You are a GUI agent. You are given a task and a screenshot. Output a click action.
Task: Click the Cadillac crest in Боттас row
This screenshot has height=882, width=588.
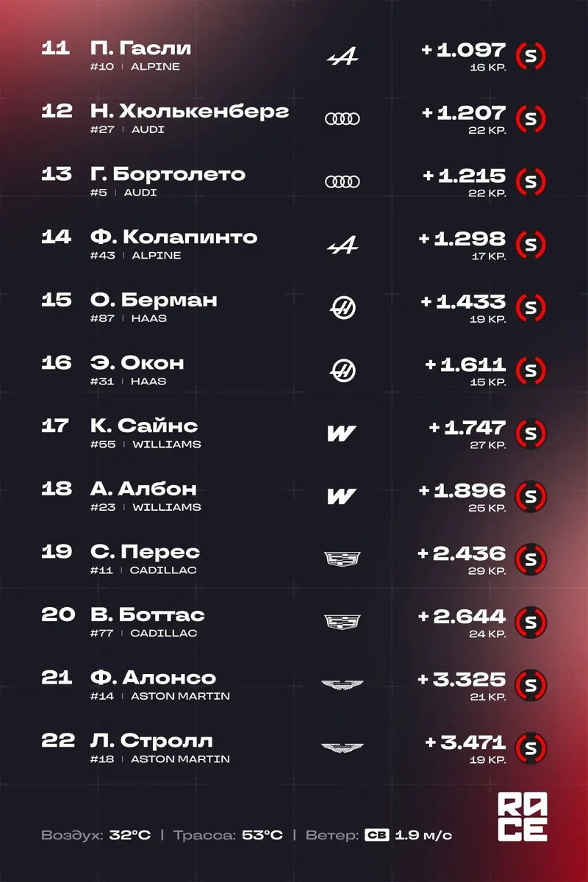coord(343,623)
